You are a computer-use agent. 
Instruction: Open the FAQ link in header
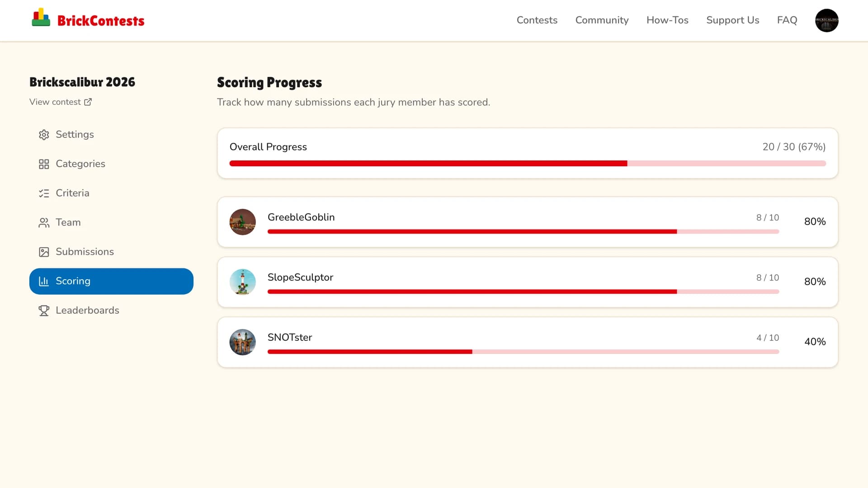point(787,20)
